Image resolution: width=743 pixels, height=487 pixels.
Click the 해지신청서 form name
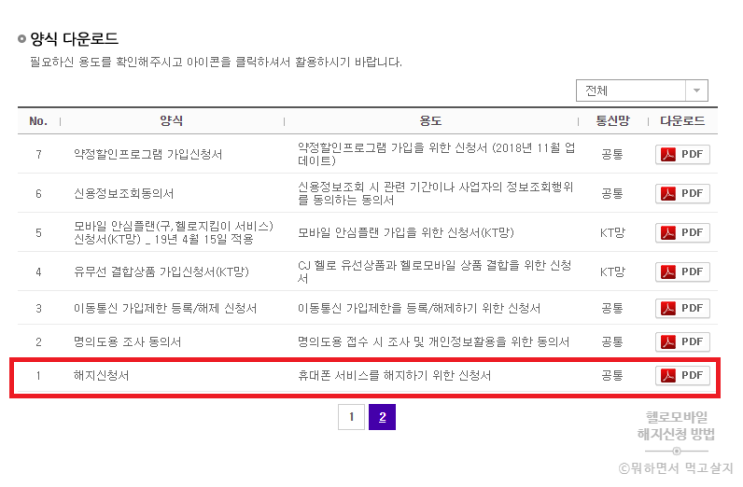pos(101,376)
